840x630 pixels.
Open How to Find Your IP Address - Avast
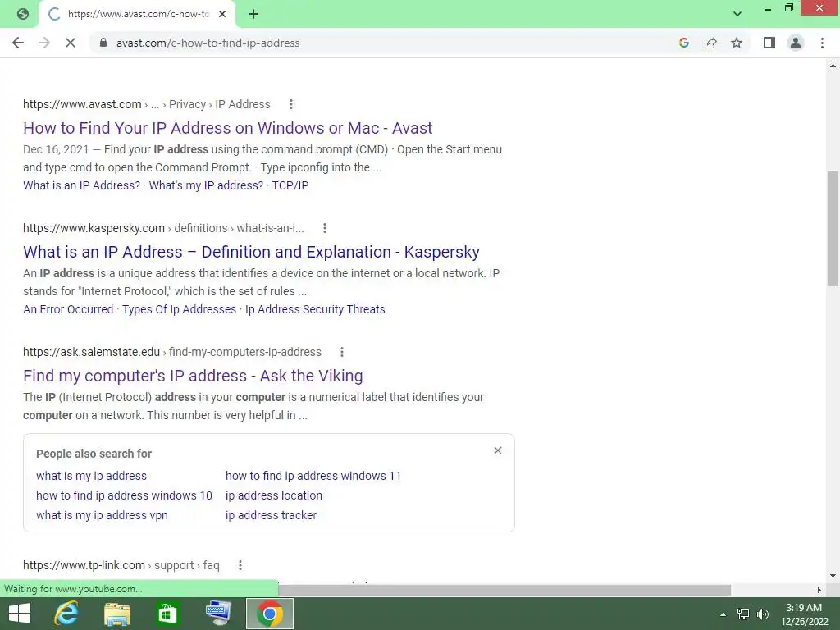coord(228,128)
